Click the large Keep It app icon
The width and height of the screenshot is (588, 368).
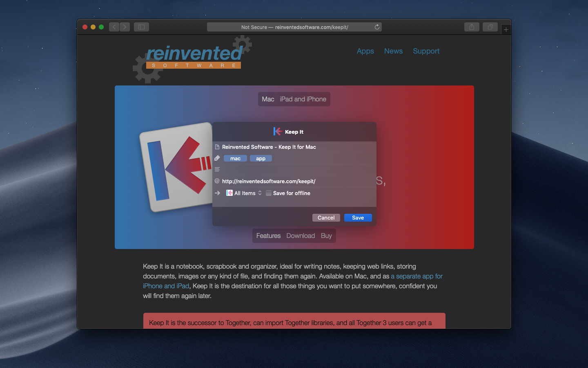tap(176, 167)
